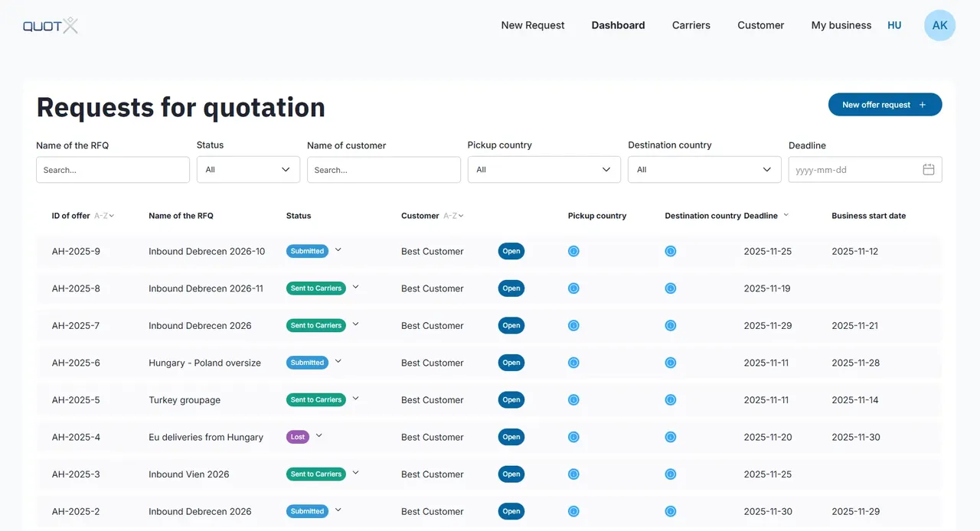980x531 pixels.
Task: Click pickup country icon for AH-2025-6
Action: click(573, 363)
